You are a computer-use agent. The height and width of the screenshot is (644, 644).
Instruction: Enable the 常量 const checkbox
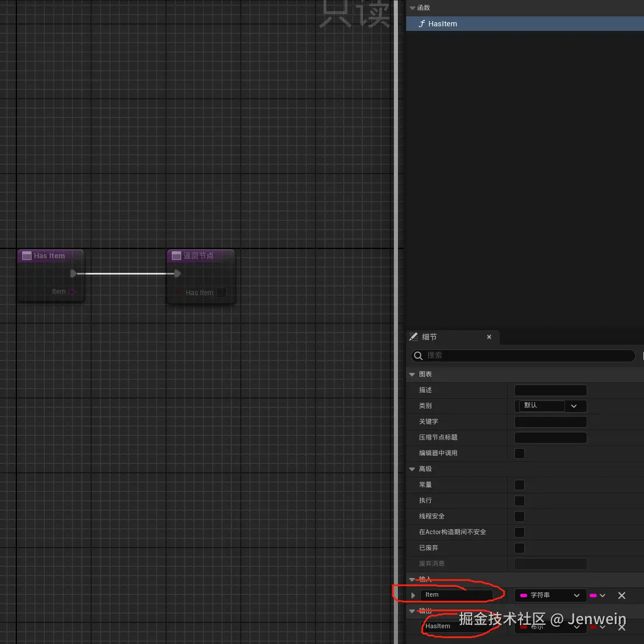[519, 485]
